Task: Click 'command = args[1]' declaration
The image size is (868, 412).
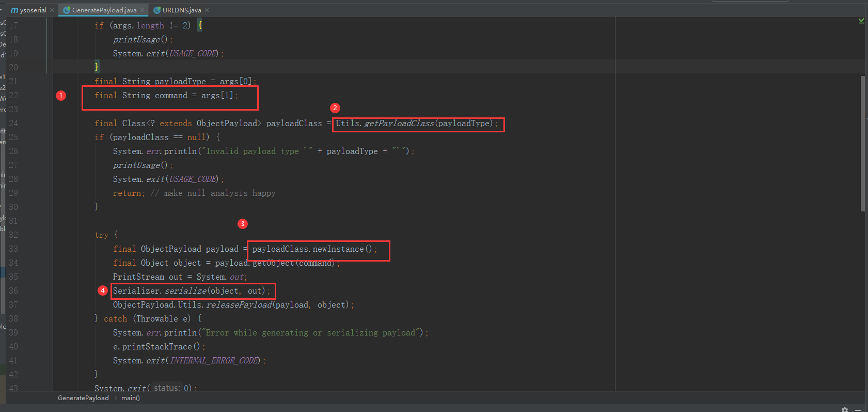Action: pos(194,95)
